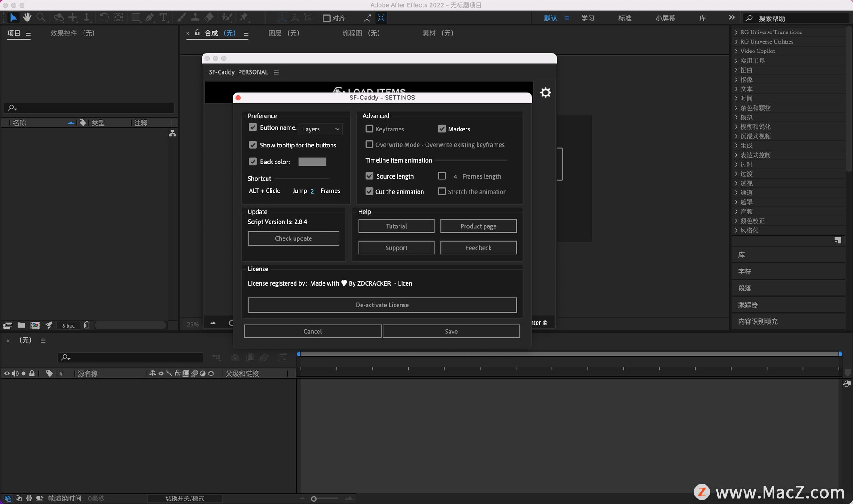The width and height of the screenshot is (853, 504).
Task: Select the Type text tool
Action: point(163,18)
